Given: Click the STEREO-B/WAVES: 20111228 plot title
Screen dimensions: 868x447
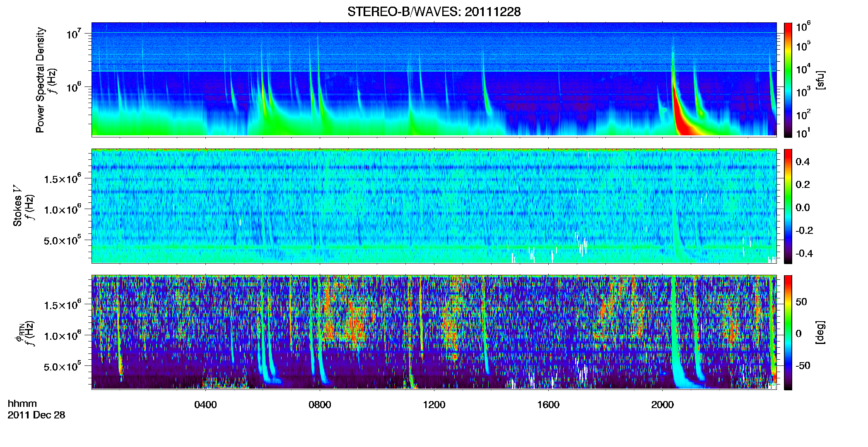Looking at the screenshot, I should point(434,12).
